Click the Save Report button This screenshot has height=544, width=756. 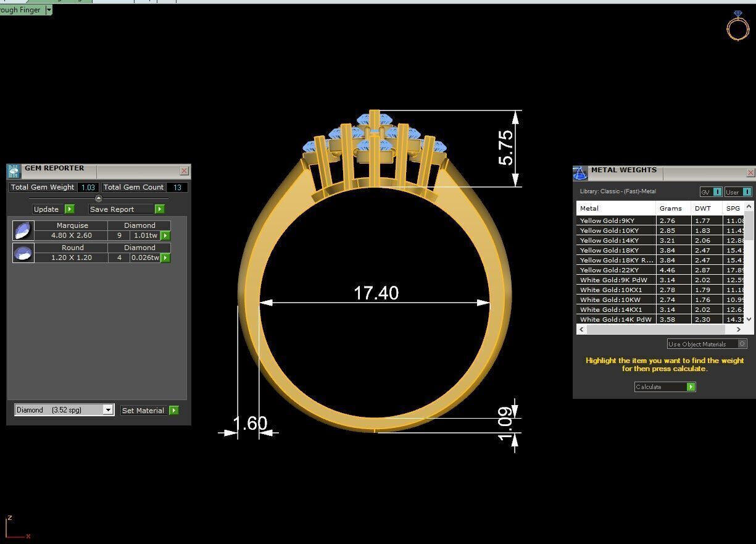[x=121, y=209]
